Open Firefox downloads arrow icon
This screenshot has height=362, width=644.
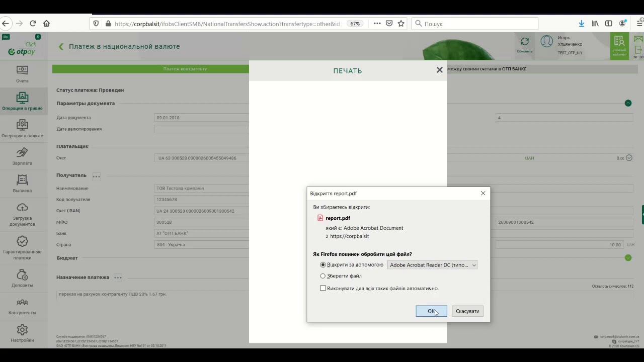coord(582,24)
